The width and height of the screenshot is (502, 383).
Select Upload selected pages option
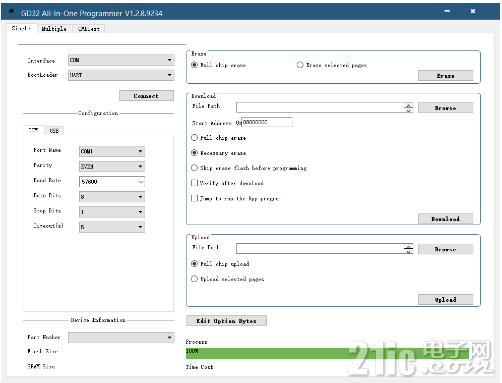pyautogui.click(x=228, y=279)
